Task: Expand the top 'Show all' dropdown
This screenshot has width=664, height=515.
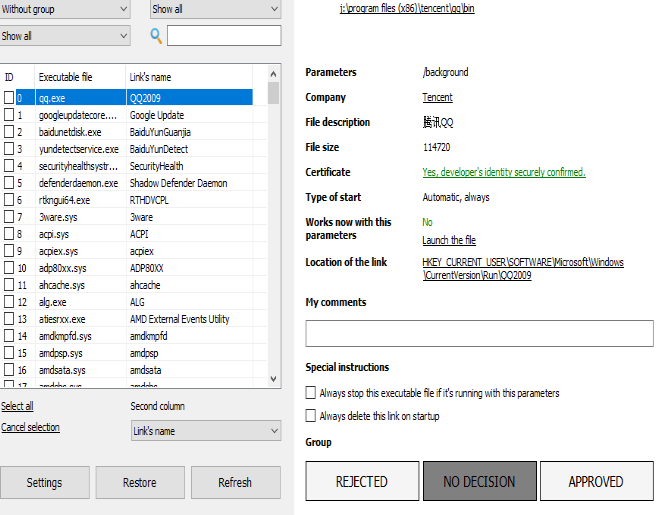Action: (215, 9)
